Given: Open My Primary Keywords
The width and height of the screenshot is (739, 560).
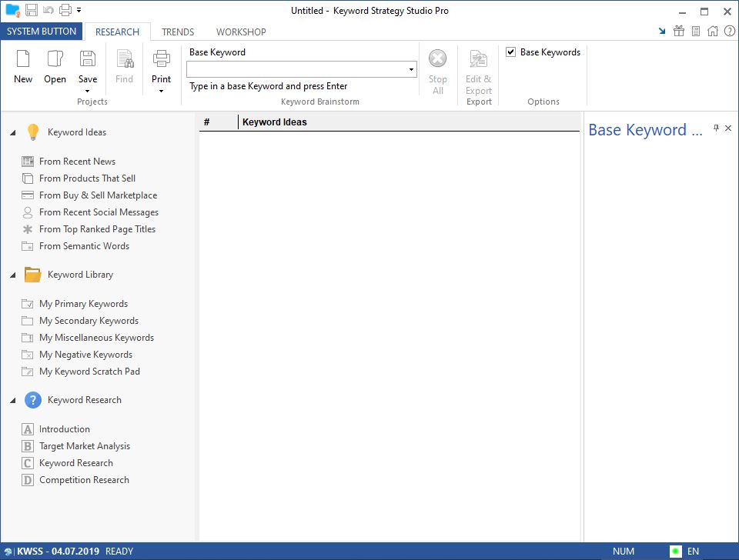Looking at the screenshot, I should [83, 304].
